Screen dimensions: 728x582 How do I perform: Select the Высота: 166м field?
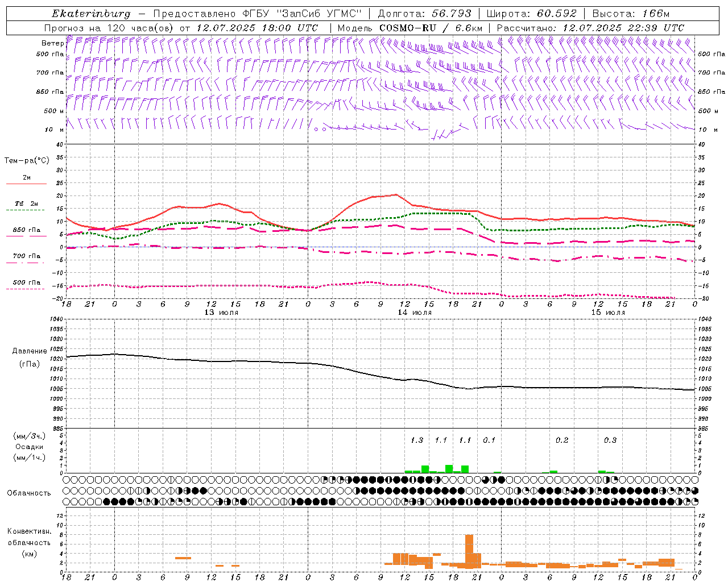[631, 14]
